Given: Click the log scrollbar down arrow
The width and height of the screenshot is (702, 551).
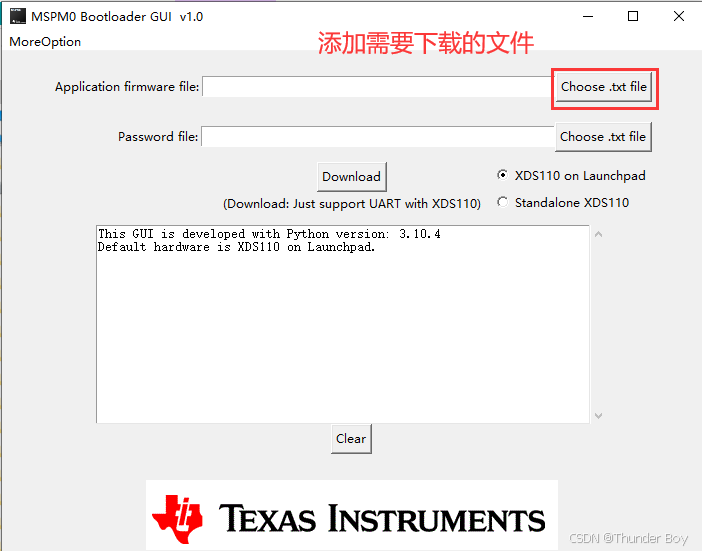Looking at the screenshot, I should [599, 416].
